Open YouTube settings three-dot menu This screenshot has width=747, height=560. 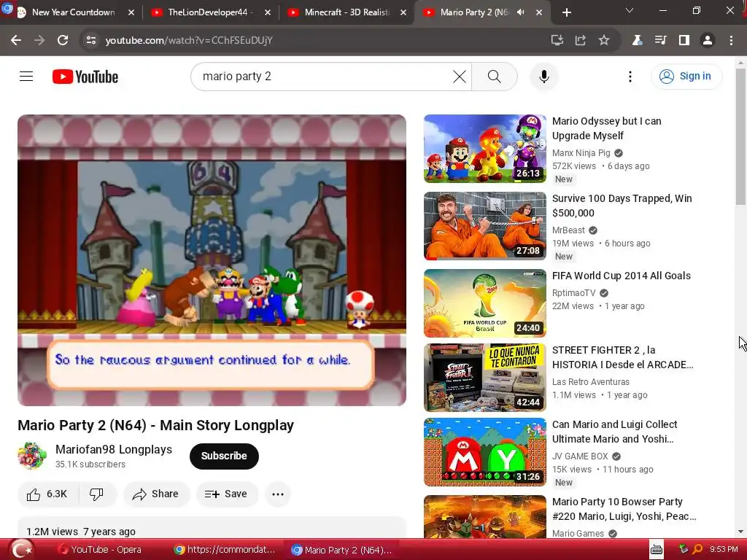click(630, 76)
